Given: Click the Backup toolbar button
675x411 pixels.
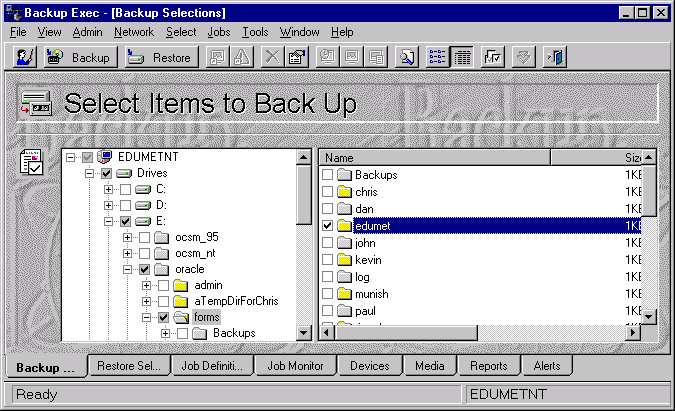Looking at the screenshot, I should [81, 57].
